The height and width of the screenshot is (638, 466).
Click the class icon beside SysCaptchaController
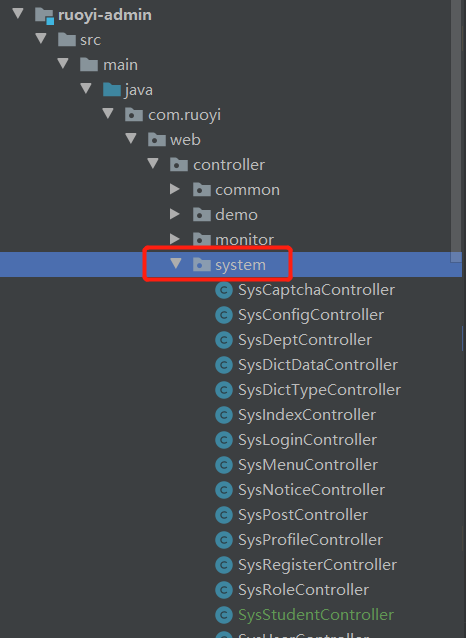coord(224,291)
